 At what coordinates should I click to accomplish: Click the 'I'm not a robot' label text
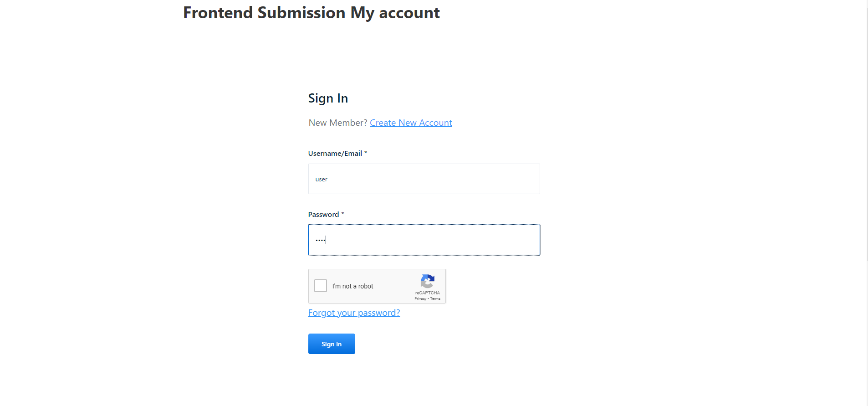pos(354,286)
